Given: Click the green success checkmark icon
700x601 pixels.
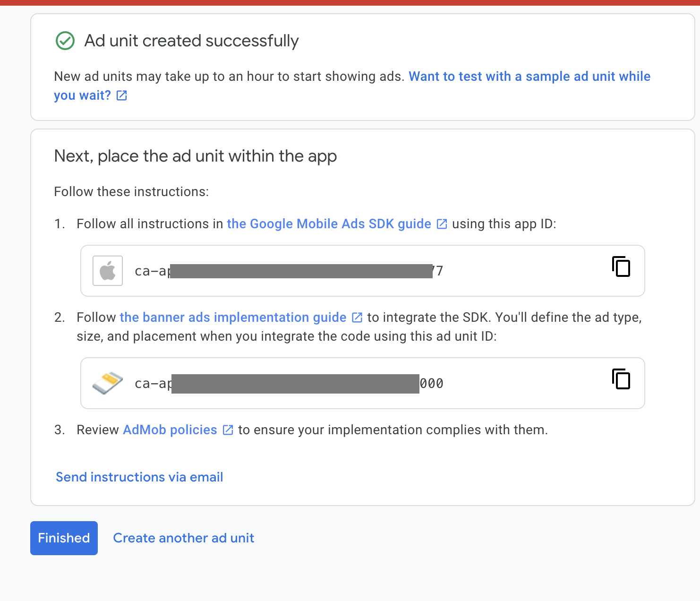Looking at the screenshot, I should click(65, 41).
